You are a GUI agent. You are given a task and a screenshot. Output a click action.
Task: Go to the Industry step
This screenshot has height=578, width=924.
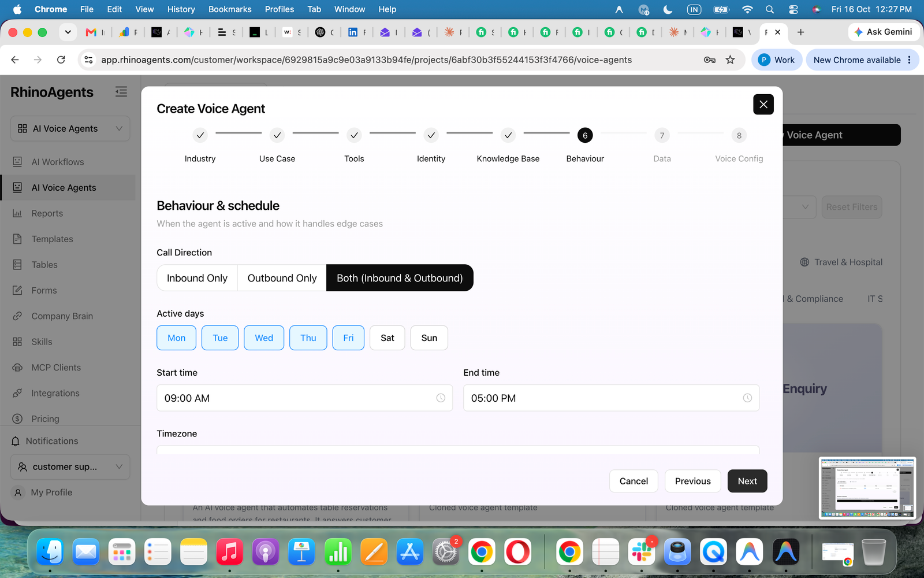[200, 146]
